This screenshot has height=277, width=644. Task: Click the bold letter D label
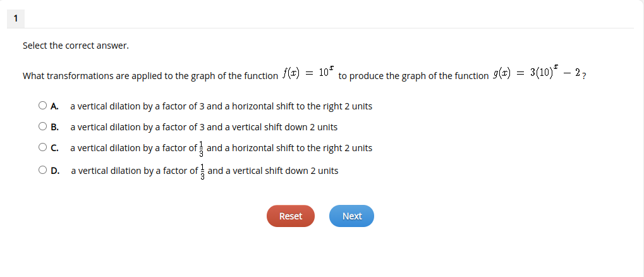pyautogui.click(x=55, y=171)
